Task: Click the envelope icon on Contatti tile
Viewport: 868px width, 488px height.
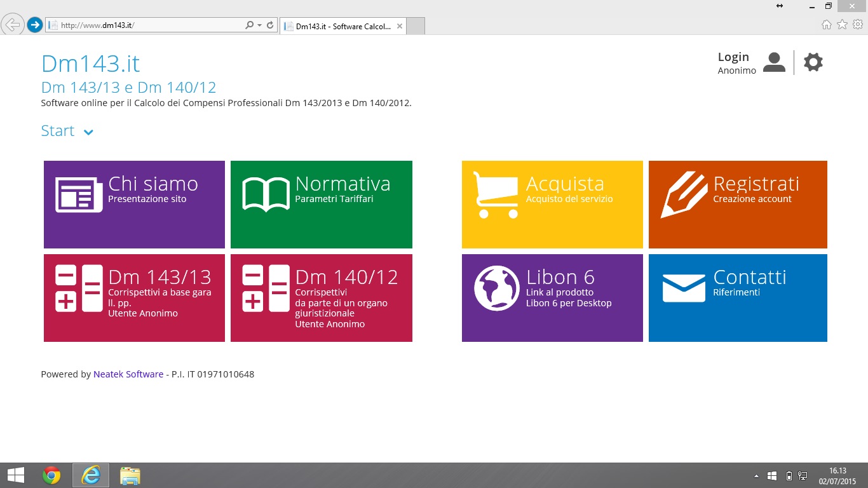Action: [x=684, y=288]
